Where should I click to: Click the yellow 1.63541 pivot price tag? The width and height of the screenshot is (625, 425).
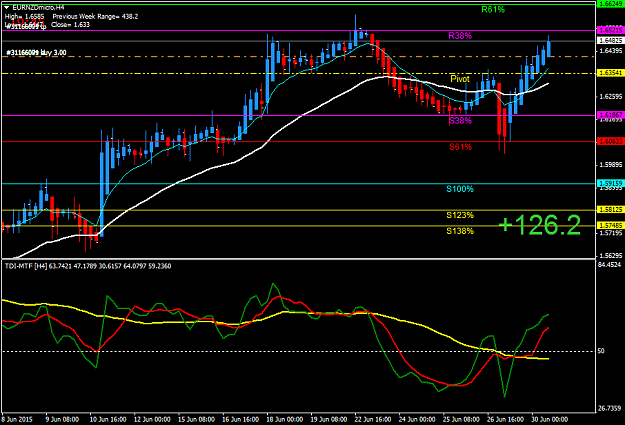pos(610,73)
